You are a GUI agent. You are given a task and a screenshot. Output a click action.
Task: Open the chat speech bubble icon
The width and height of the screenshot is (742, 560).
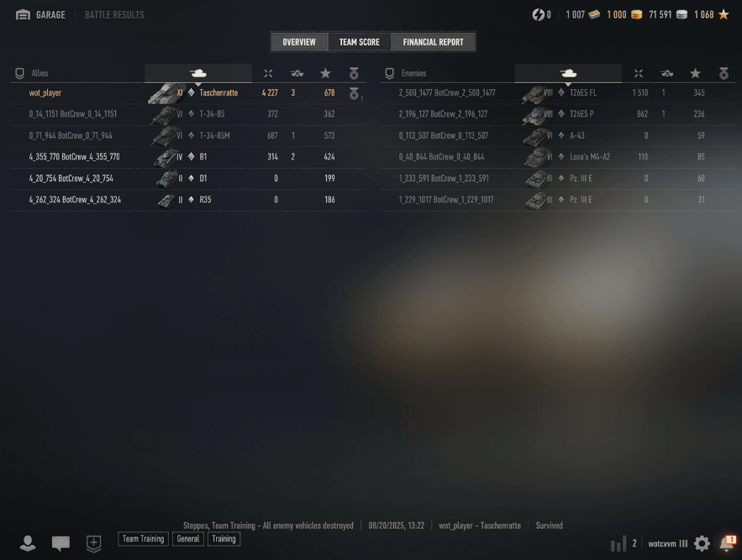click(x=61, y=543)
